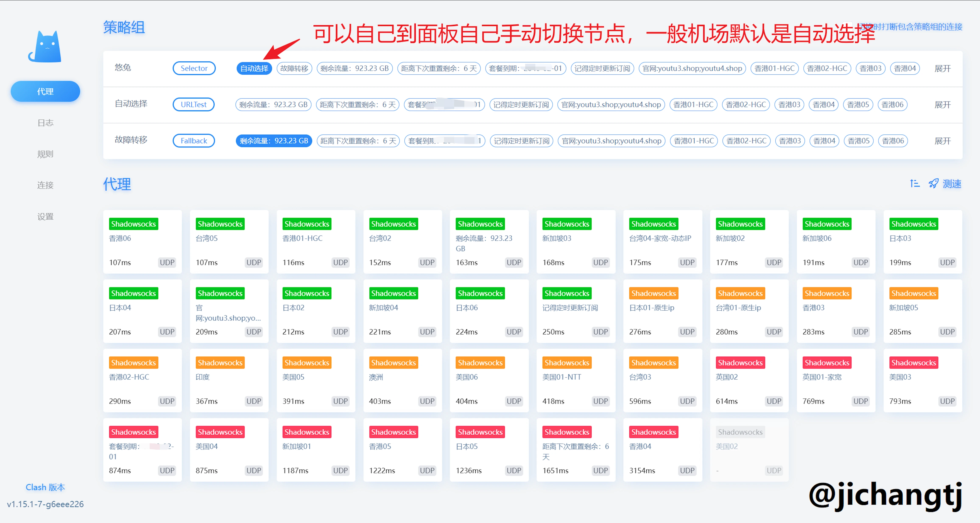Viewport: 980px width, 523px height.
Task: Open the 设置 page
Action: [x=45, y=217]
